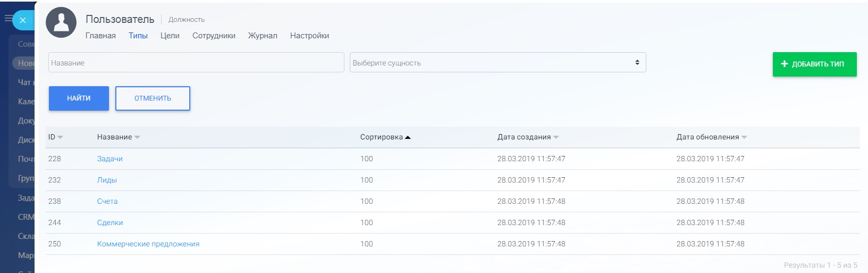The image size is (868, 273).
Task: Sort by Дата создания column arrow
Action: [x=556, y=137]
